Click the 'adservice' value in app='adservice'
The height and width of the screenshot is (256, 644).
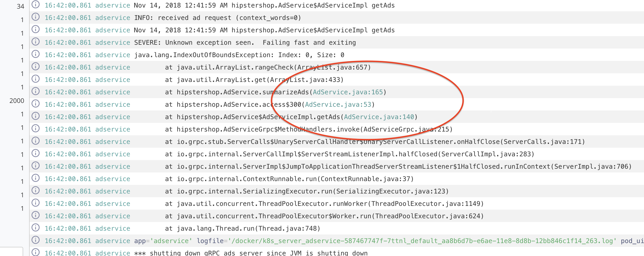(x=171, y=241)
